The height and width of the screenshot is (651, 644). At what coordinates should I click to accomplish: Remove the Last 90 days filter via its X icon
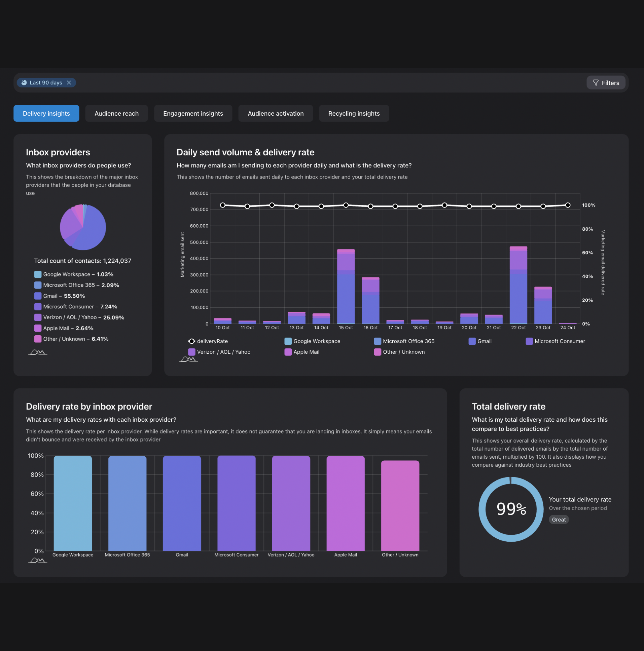pos(69,83)
